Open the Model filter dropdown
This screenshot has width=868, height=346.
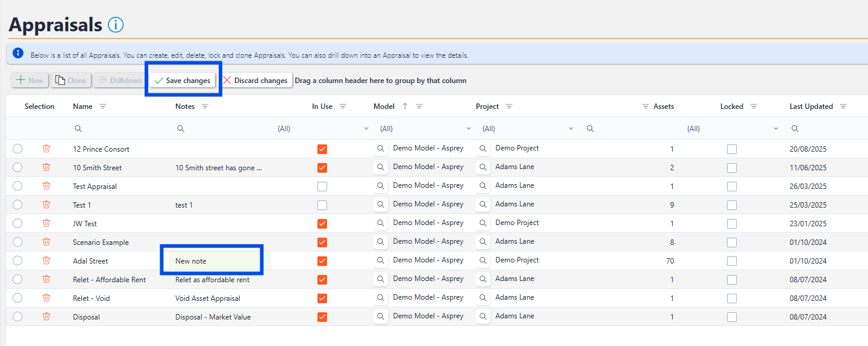469,129
